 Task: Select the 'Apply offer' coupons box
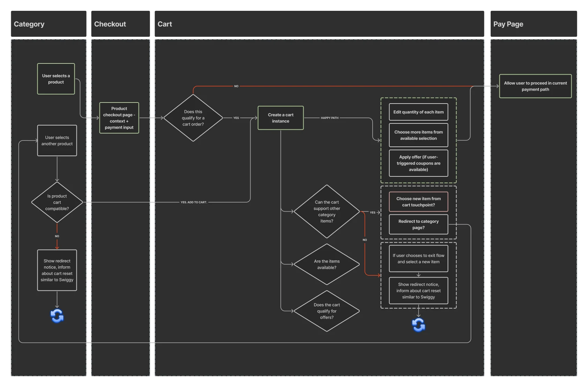point(418,163)
